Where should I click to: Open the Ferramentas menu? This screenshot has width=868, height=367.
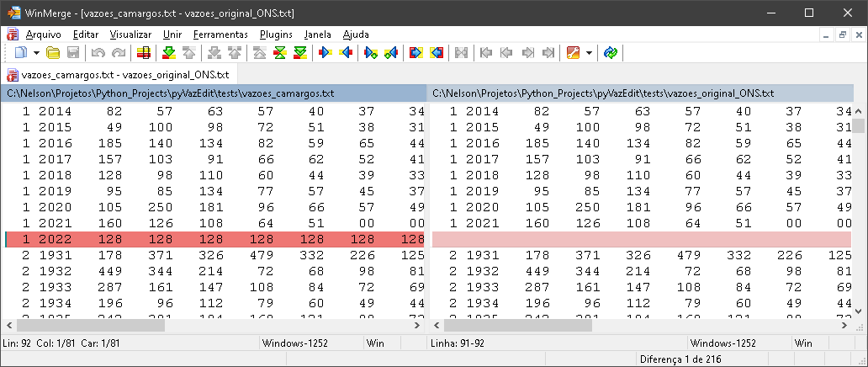coord(221,35)
